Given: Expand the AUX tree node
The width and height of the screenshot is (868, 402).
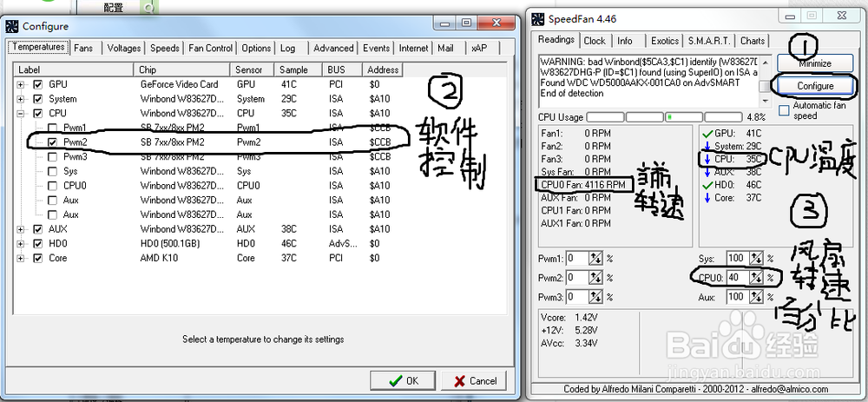Looking at the screenshot, I should tap(21, 229).
